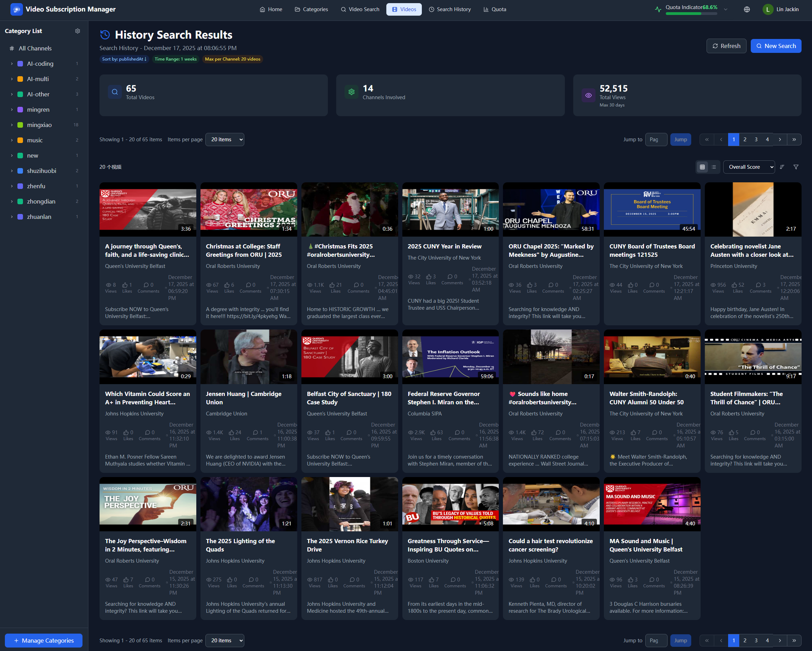Go to last page with top double-right arrow

click(x=794, y=139)
